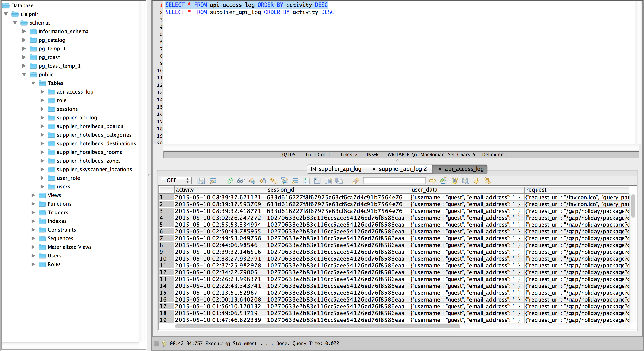
Task: Switch to the supplier_api_log 2 tab
Action: (402, 169)
